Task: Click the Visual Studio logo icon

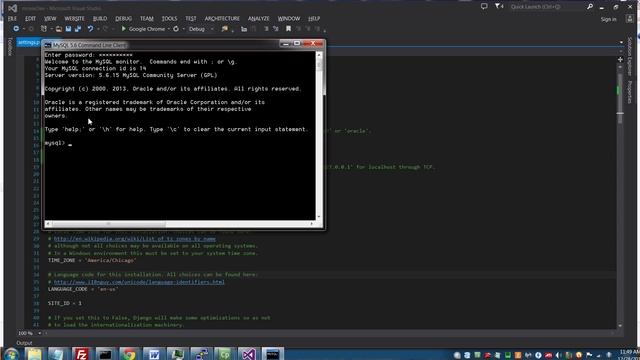Action: pos(13,8)
